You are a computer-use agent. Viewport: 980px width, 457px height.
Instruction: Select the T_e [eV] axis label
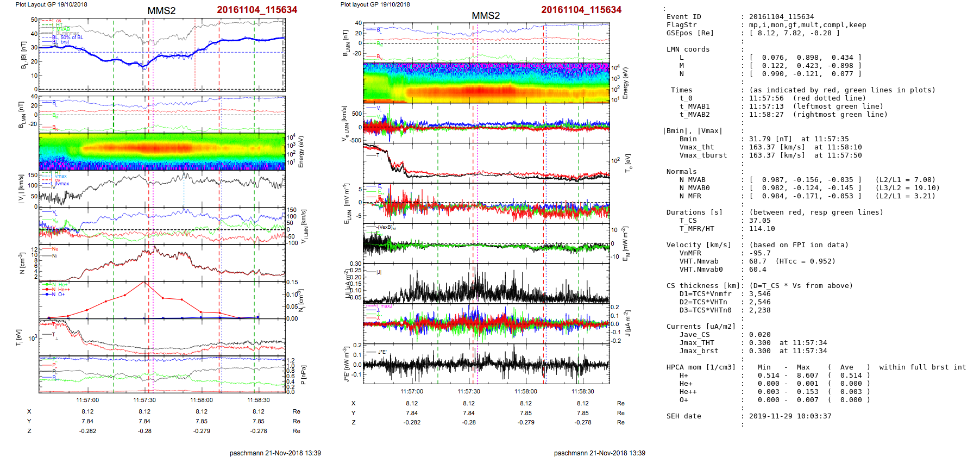pos(629,162)
